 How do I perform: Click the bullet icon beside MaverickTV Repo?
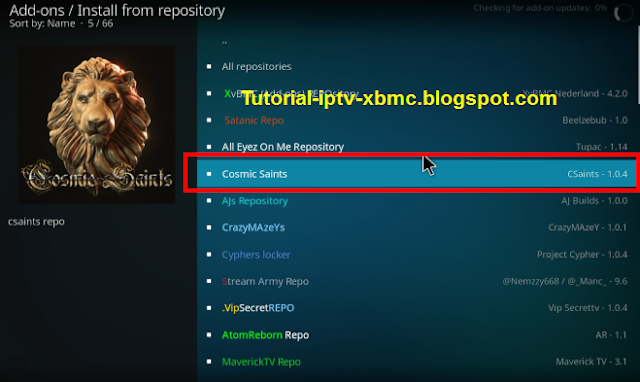[209, 362]
